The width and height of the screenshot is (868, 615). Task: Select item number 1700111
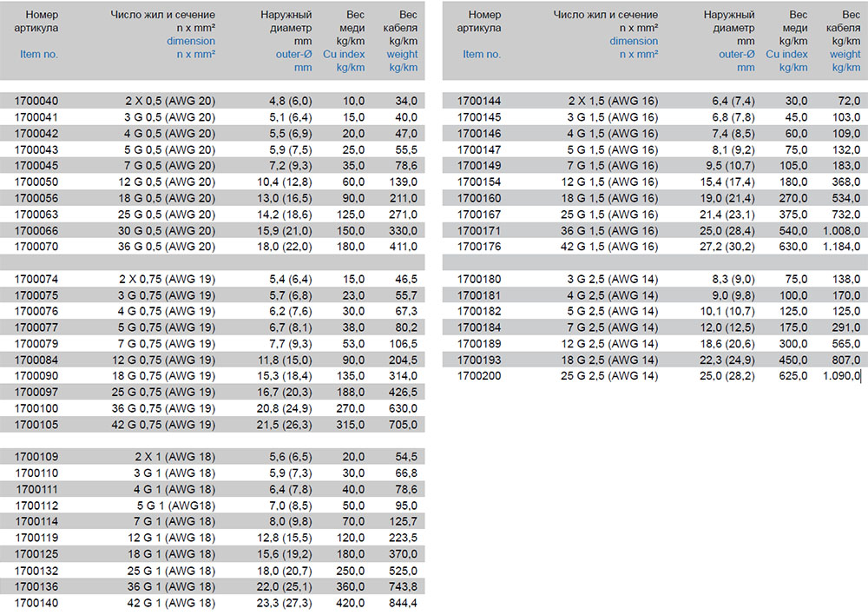[36, 490]
